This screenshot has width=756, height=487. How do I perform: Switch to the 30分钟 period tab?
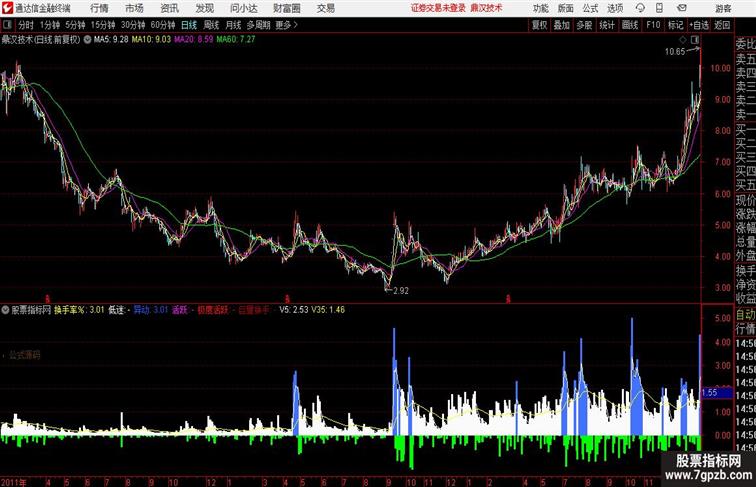point(133,25)
